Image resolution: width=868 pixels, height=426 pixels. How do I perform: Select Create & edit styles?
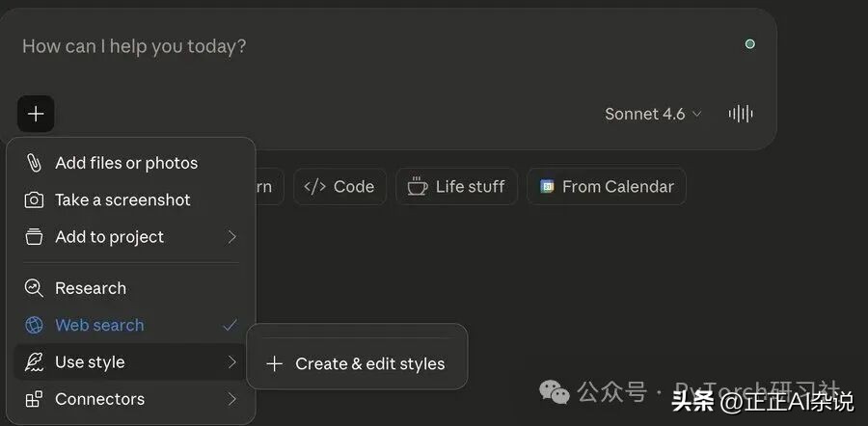tap(357, 363)
